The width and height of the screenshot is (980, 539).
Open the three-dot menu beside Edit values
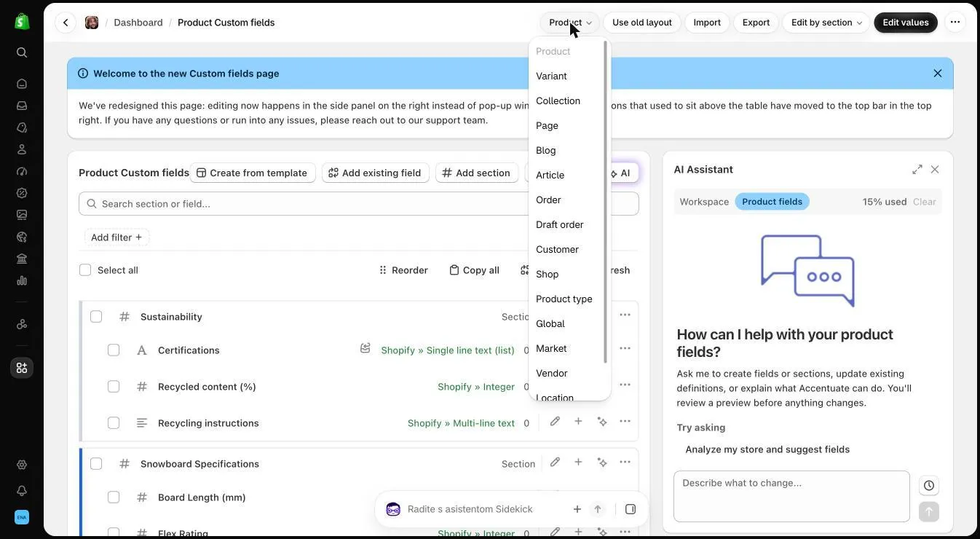(x=955, y=23)
